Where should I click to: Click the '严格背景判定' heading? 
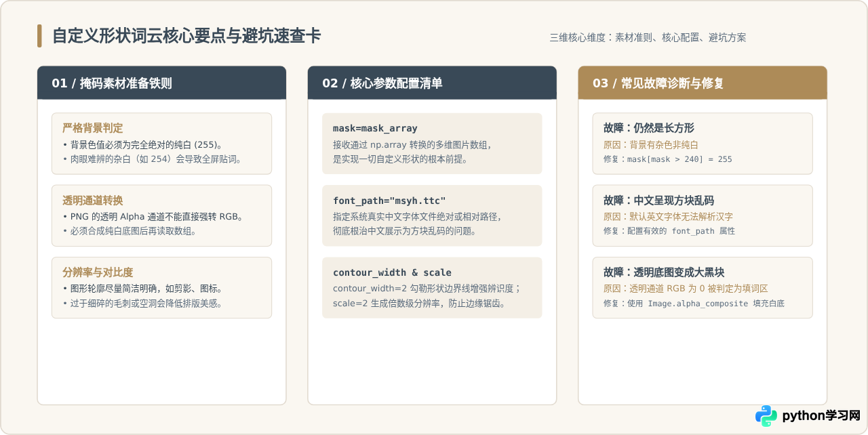click(93, 128)
